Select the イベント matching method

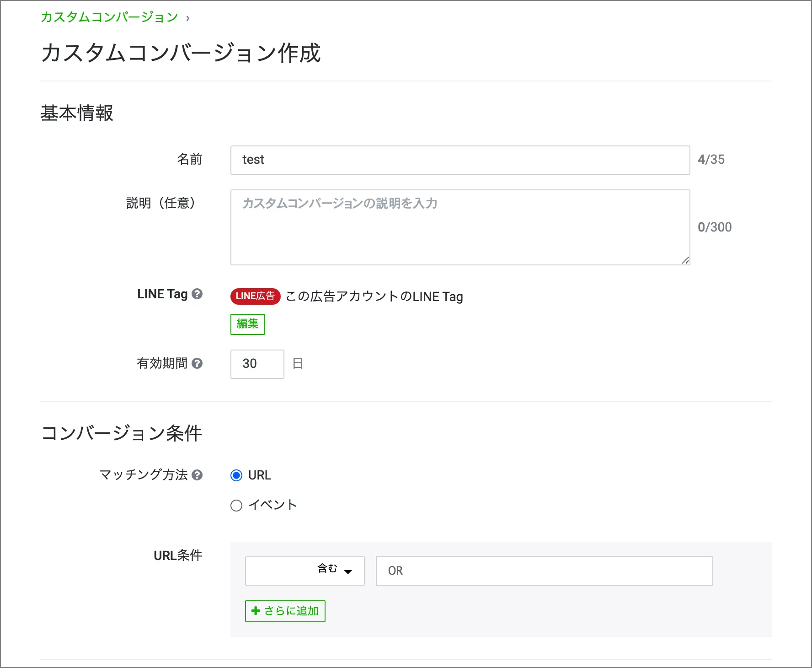[x=236, y=506]
